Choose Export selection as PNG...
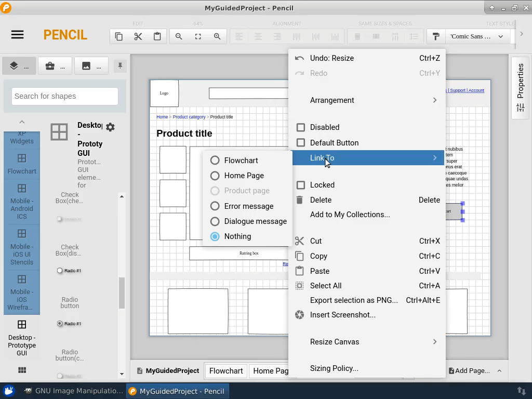This screenshot has width=532, height=399. 367,300
